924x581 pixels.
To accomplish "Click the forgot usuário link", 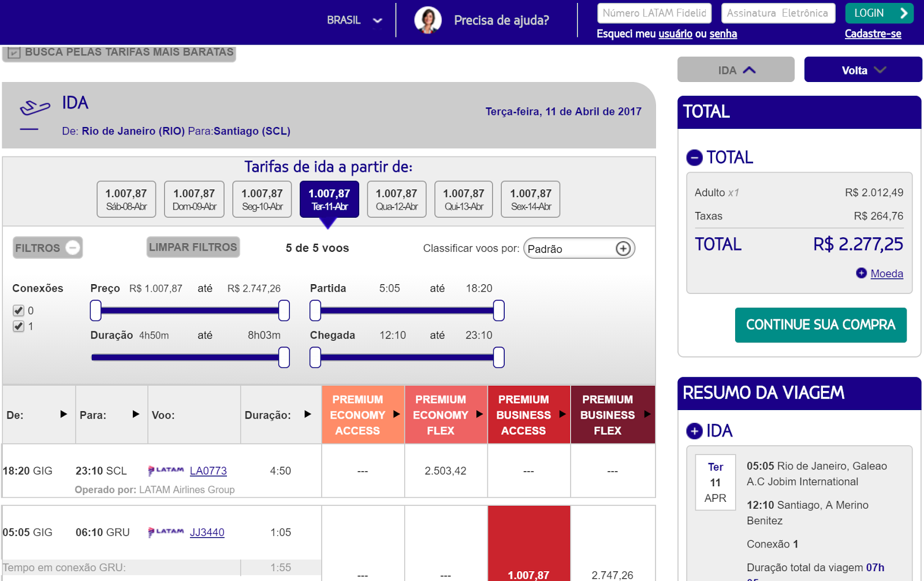I will coord(675,33).
